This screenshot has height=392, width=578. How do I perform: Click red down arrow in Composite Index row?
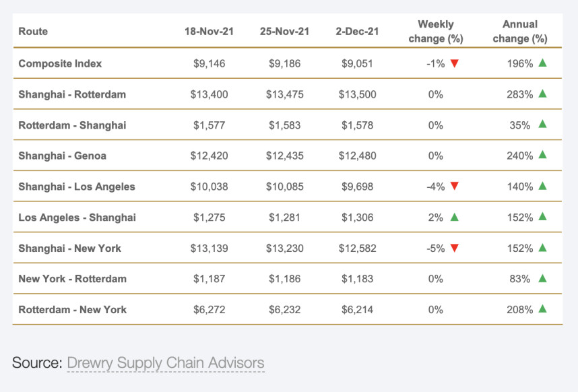click(455, 63)
